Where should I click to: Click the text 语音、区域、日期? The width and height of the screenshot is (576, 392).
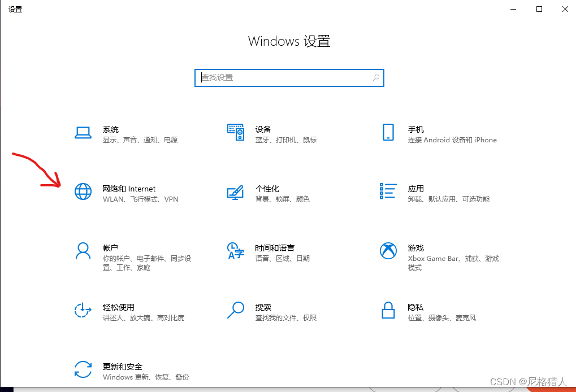coord(283,258)
